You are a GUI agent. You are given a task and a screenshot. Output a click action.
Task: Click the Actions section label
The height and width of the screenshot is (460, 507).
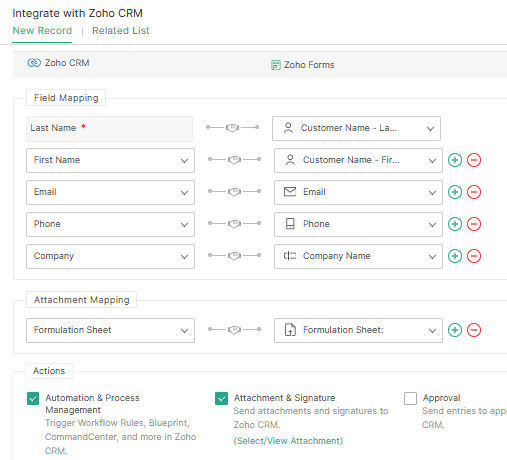click(49, 371)
